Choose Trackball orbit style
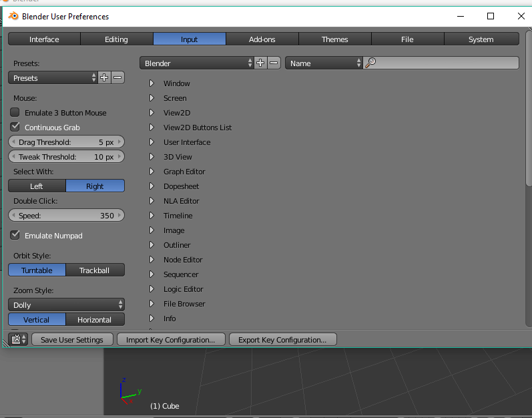 point(95,270)
